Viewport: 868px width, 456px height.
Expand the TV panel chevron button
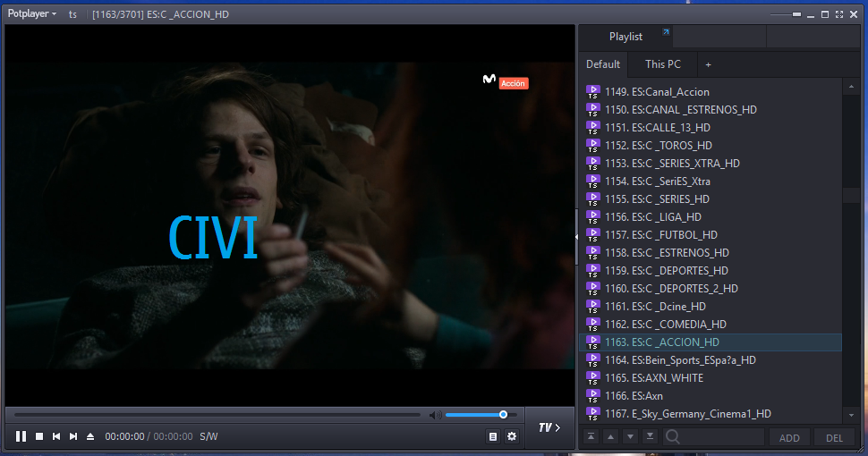(549, 427)
